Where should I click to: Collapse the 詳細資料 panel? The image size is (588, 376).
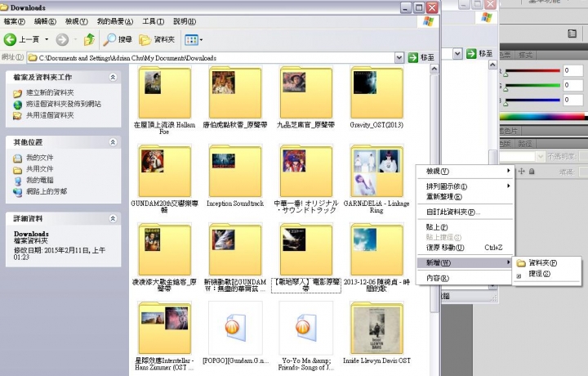click(113, 218)
